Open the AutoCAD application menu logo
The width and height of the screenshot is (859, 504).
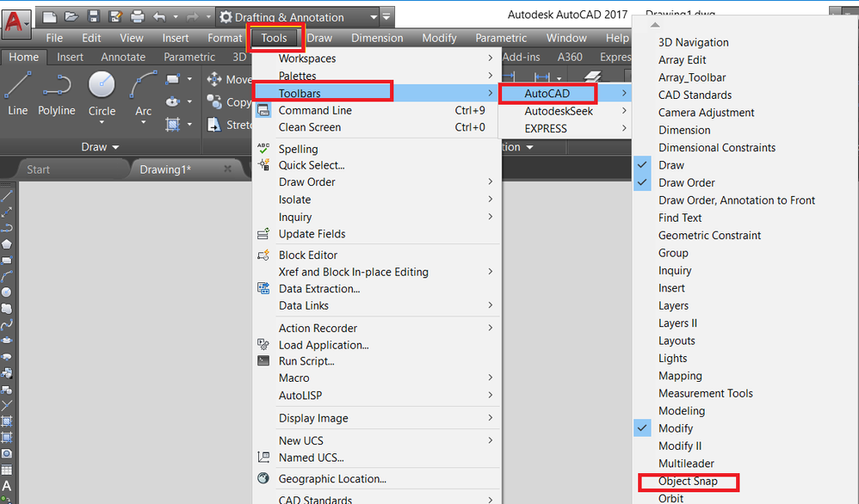point(15,23)
